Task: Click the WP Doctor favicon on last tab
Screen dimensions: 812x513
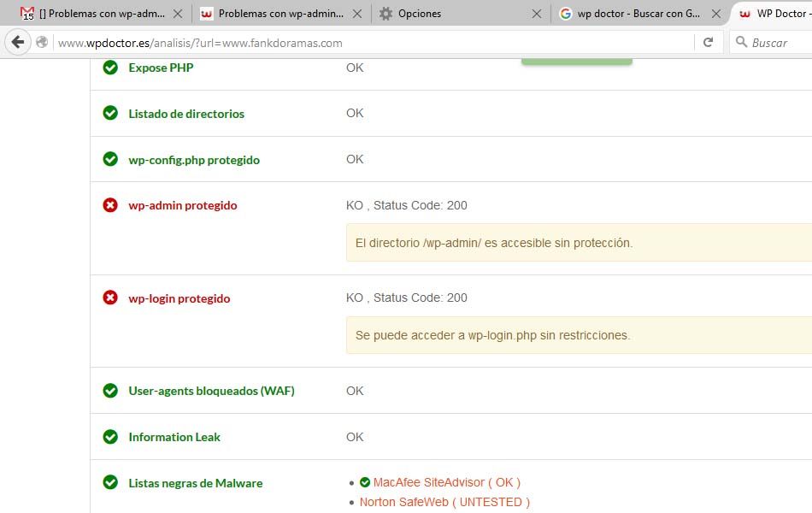Action: tap(745, 14)
